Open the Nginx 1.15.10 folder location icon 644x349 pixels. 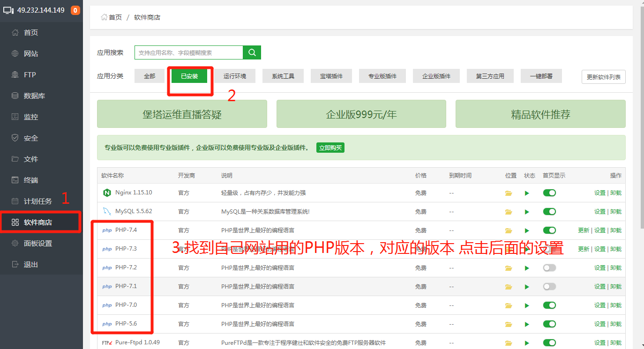coord(508,193)
